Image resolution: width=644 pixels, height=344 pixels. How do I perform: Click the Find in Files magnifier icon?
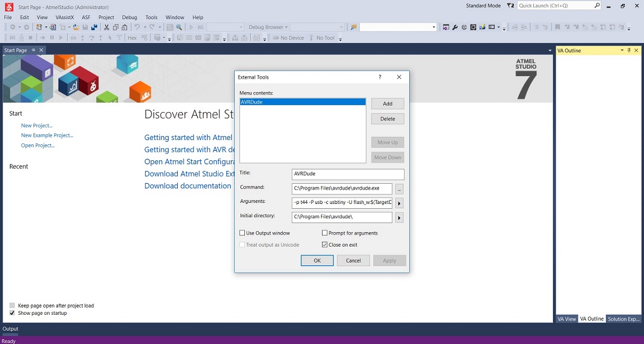point(179,27)
